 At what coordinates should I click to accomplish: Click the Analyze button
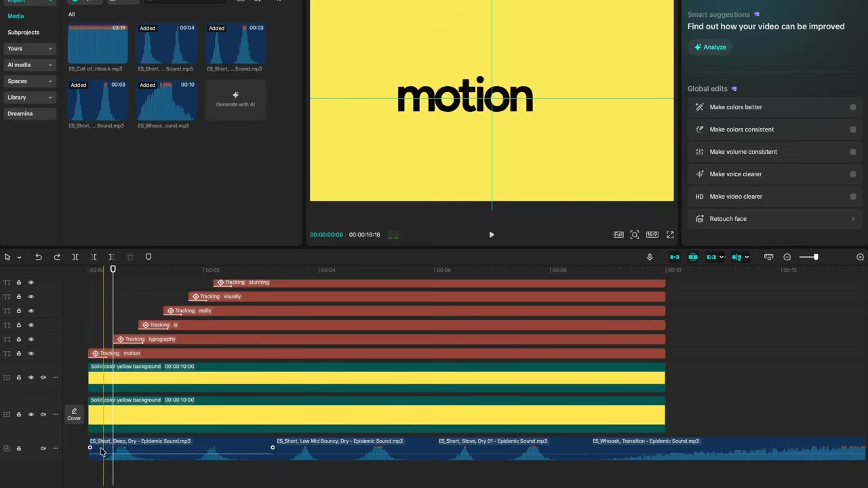(710, 47)
